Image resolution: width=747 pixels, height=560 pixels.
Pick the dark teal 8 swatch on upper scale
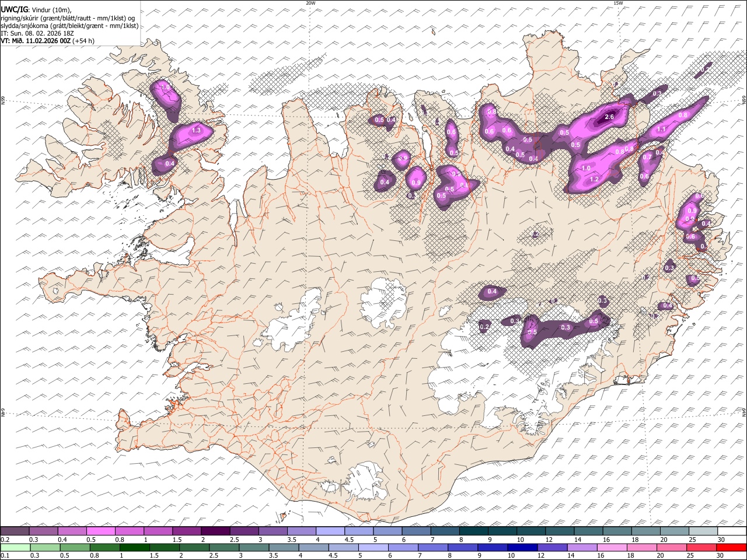click(474, 531)
